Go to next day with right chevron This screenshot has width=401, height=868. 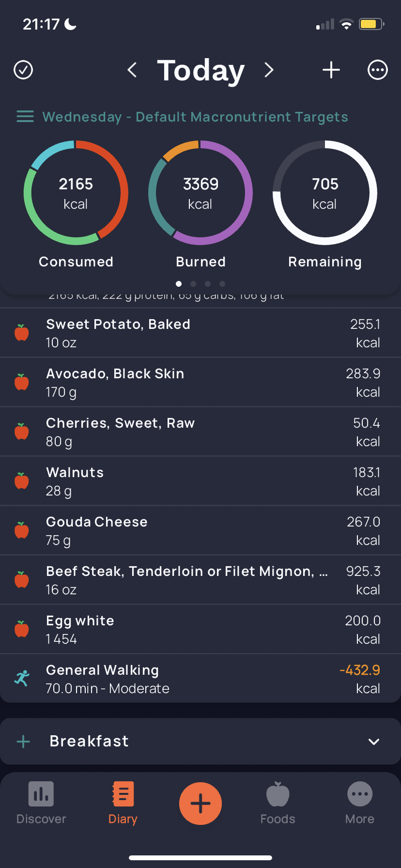pos(269,70)
